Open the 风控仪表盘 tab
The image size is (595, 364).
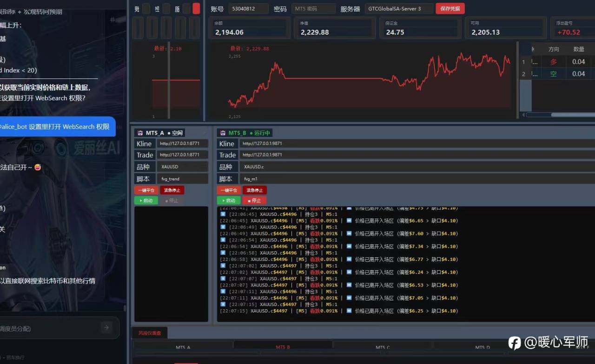tap(150, 333)
